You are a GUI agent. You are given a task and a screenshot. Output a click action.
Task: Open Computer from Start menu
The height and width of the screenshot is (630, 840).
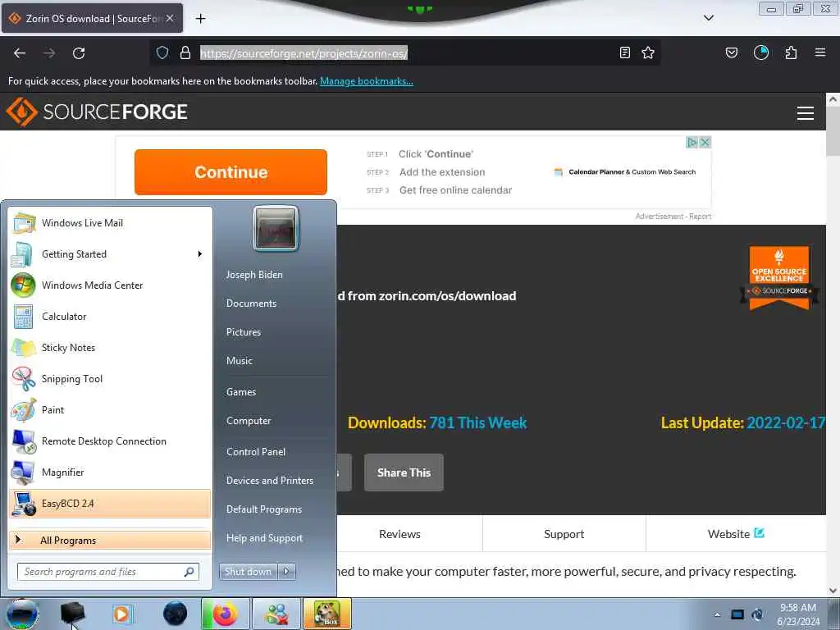point(249,421)
